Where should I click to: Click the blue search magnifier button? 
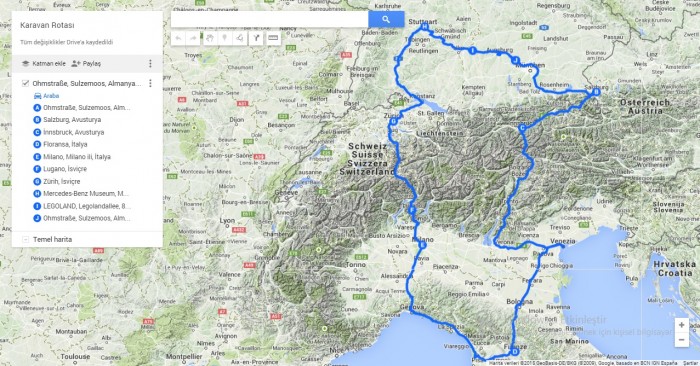click(386, 20)
